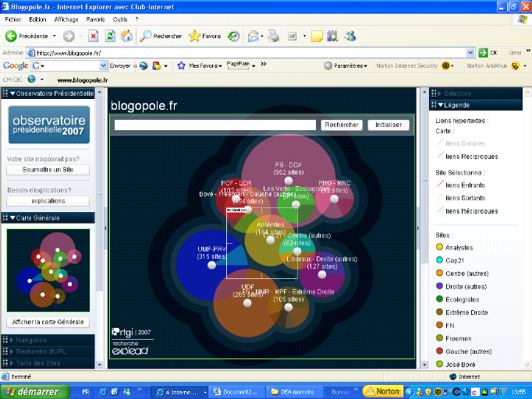Viewport: 532px width, 399px height.
Task: Collapse the Carte Générale panel
Action: tap(12, 218)
